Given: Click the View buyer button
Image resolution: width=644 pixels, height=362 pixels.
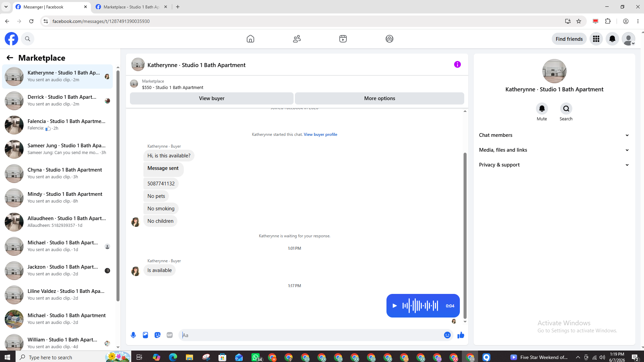Looking at the screenshot, I should click(x=211, y=98).
